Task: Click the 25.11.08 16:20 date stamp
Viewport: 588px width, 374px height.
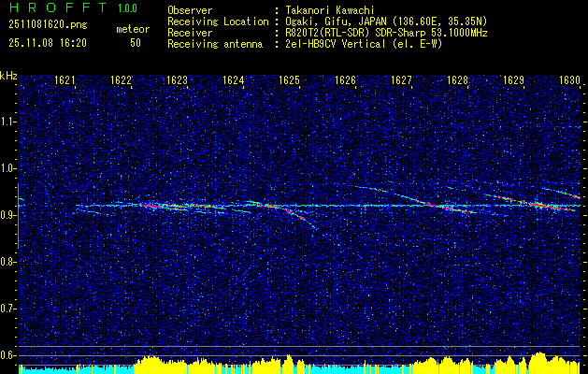Action: click(47, 43)
